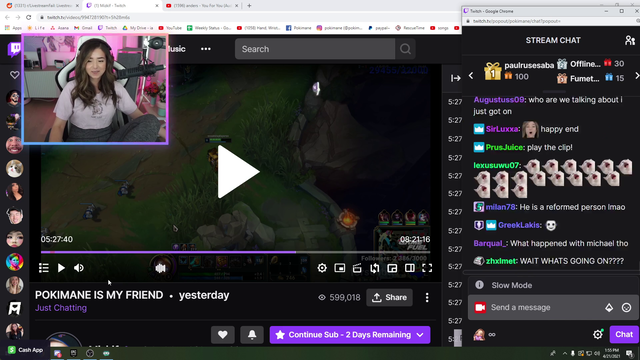Open the YouTube bookmark
The image size is (640, 360).
(x=170, y=28)
